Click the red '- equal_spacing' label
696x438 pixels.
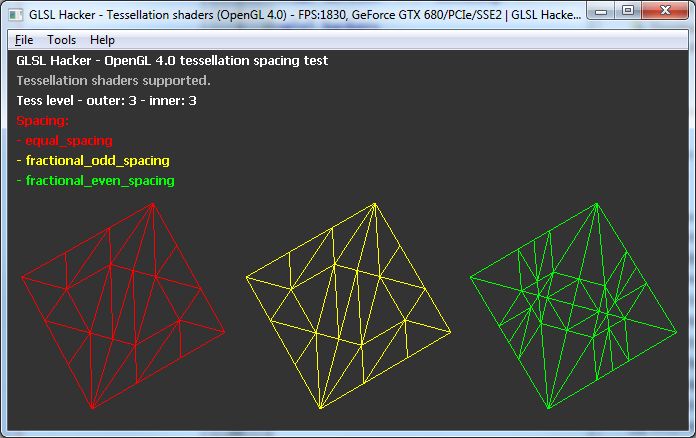point(65,141)
